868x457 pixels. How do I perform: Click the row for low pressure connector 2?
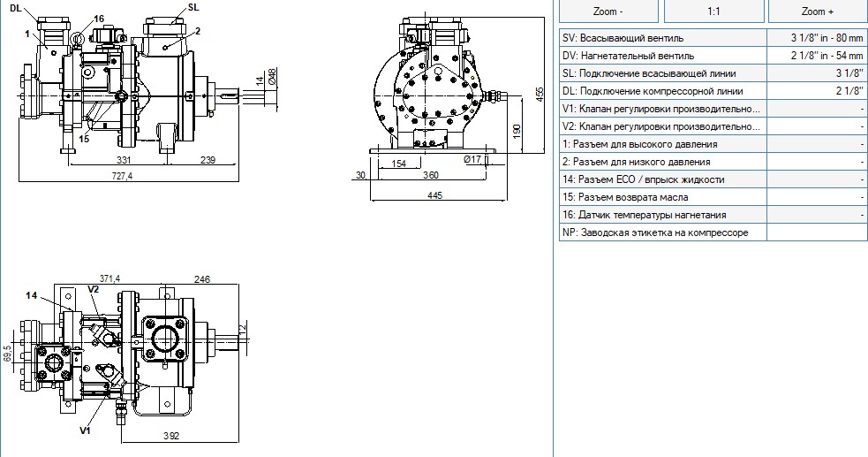(x=713, y=163)
